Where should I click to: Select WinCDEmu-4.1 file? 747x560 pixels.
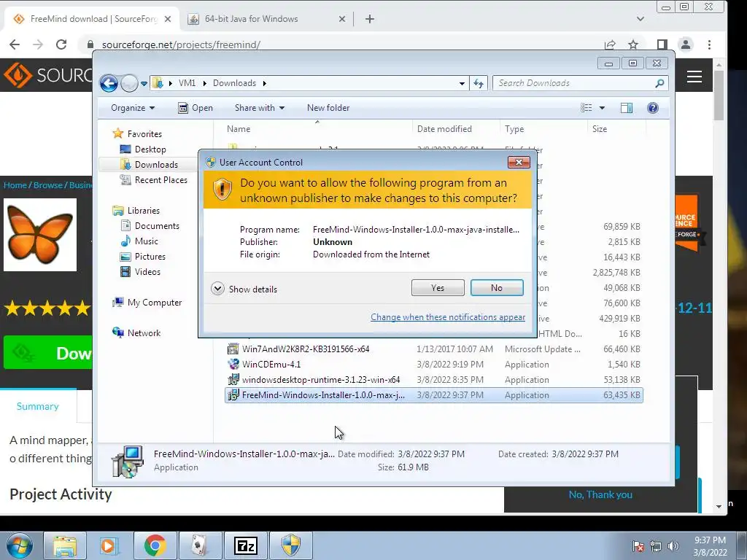tap(433, 365)
